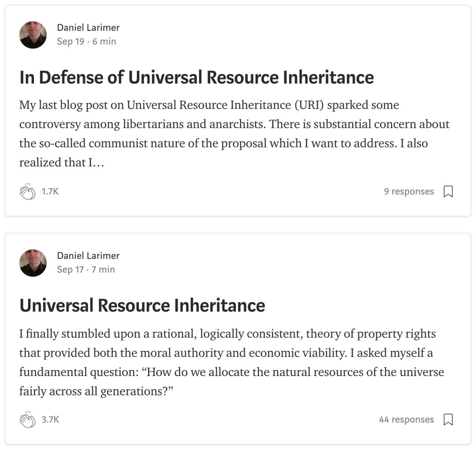Open author name link on Sep 19 post
This screenshot has width=476, height=450.
(x=88, y=28)
